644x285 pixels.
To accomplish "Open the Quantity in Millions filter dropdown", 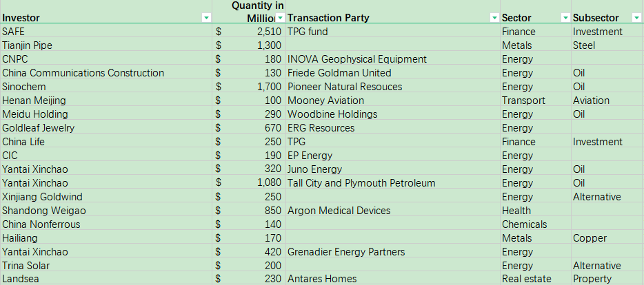I will pos(281,18).
